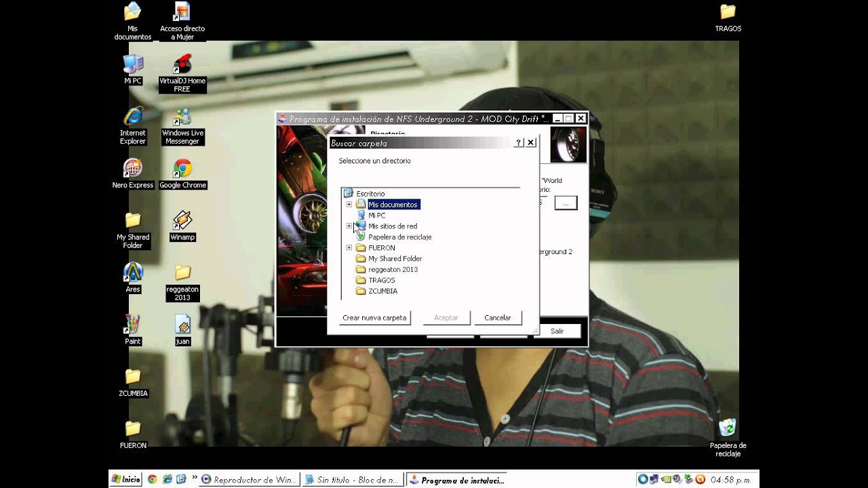Click Aceptar button in Buscar carpeta
The height and width of the screenshot is (488, 868).
446,317
